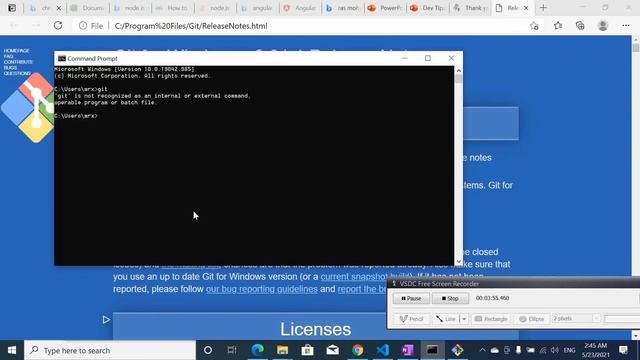
Task: Open OneNote from taskbar
Action: pyautogui.click(x=407, y=350)
